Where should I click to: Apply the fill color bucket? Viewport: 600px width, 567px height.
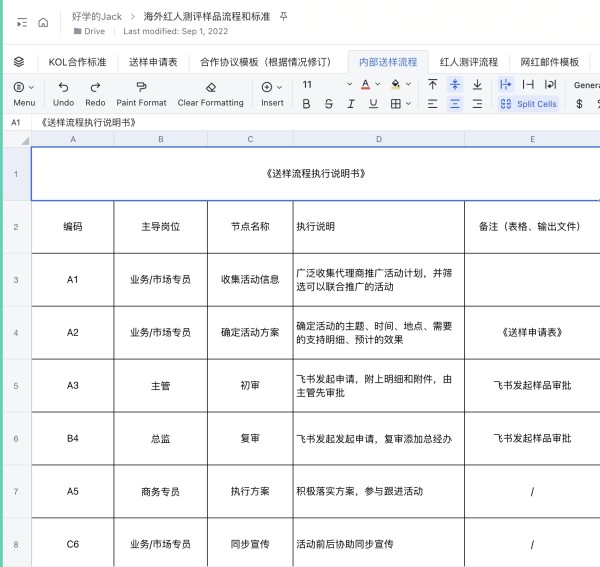tap(396, 85)
